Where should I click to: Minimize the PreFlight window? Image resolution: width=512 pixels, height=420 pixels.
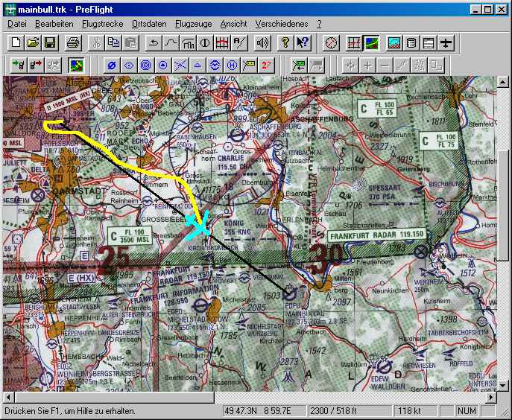[475, 10]
